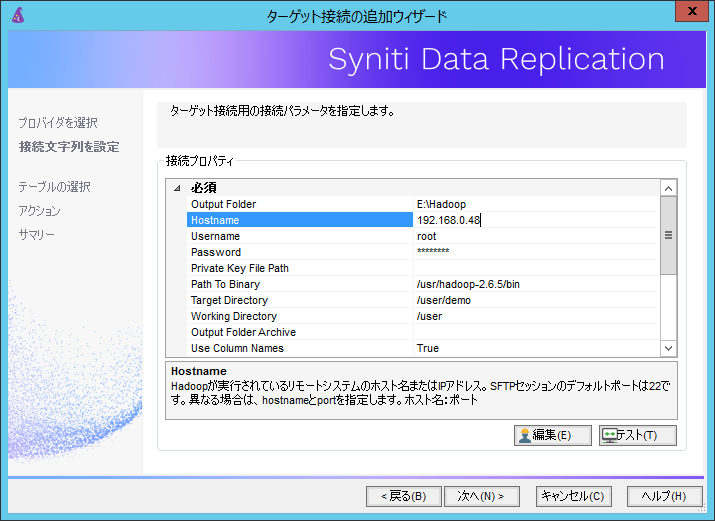This screenshot has width=715, height=521.
Task: Click the monitor icon on テスト(T) button
Action: click(x=609, y=435)
